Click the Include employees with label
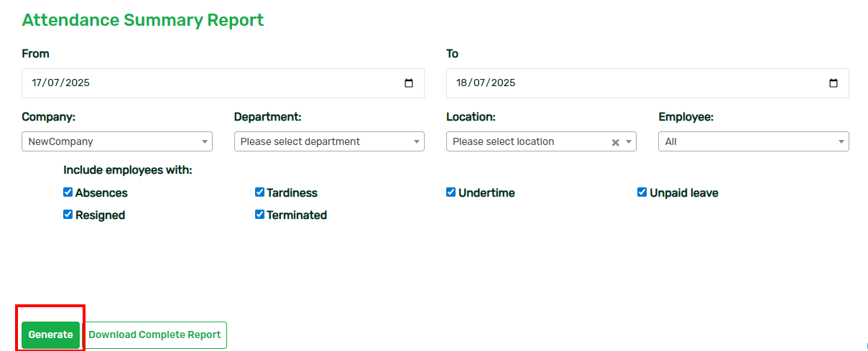Image resolution: width=868 pixels, height=351 pixels. click(x=128, y=170)
